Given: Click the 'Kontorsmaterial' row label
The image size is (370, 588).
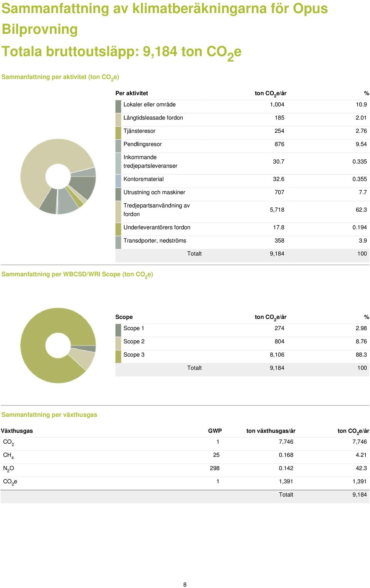Looking at the screenshot, I should (143, 179).
